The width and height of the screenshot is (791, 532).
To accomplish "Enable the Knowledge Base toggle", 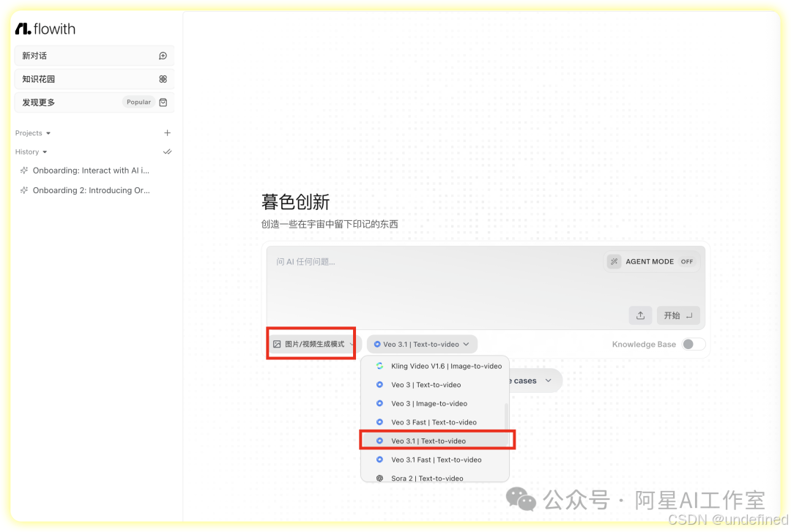I will (x=693, y=345).
